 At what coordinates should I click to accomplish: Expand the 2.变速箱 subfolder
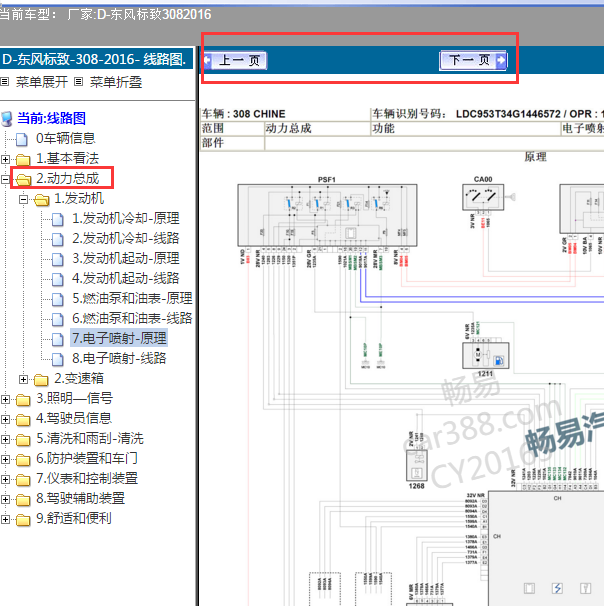24,380
